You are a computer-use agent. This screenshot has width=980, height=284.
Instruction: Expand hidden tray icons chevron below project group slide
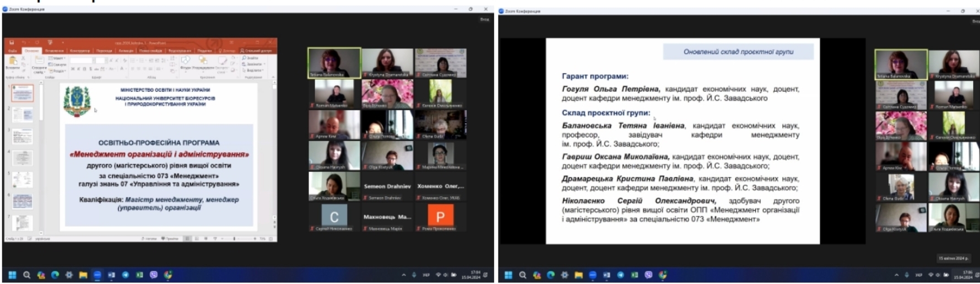pyautogui.click(x=897, y=275)
